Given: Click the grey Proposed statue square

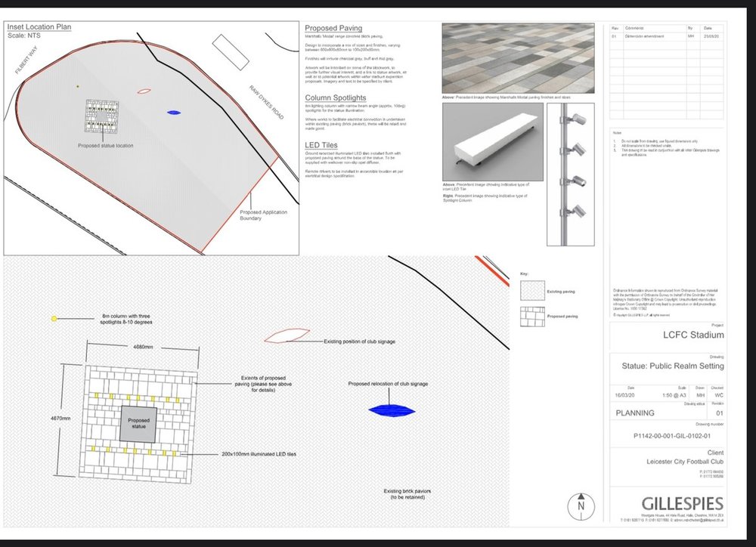Looking at the screenshot, I should [138, 424].
